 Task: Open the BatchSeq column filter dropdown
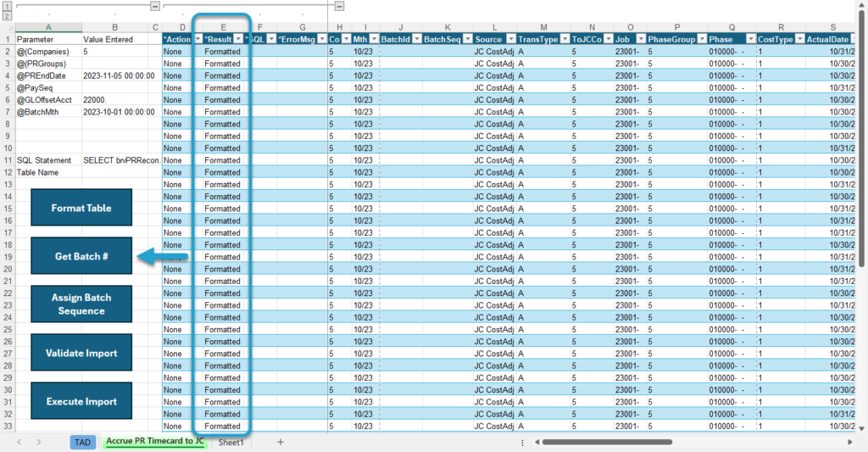468,39
